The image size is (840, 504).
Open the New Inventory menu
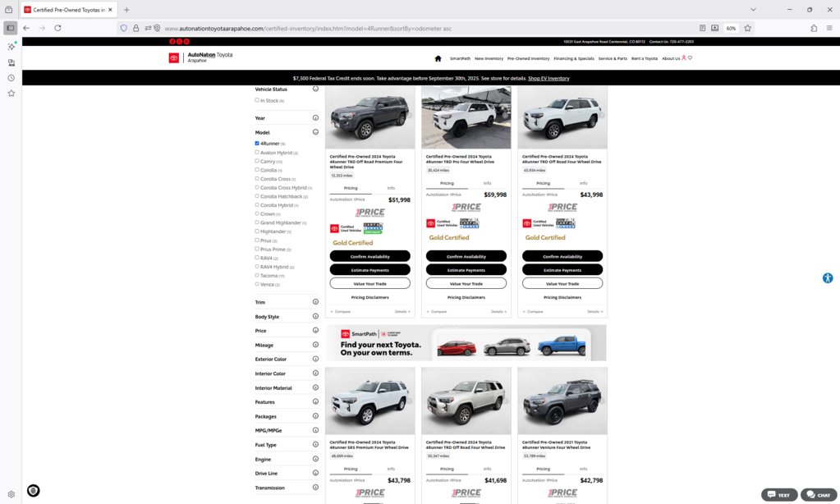[489, 58]
